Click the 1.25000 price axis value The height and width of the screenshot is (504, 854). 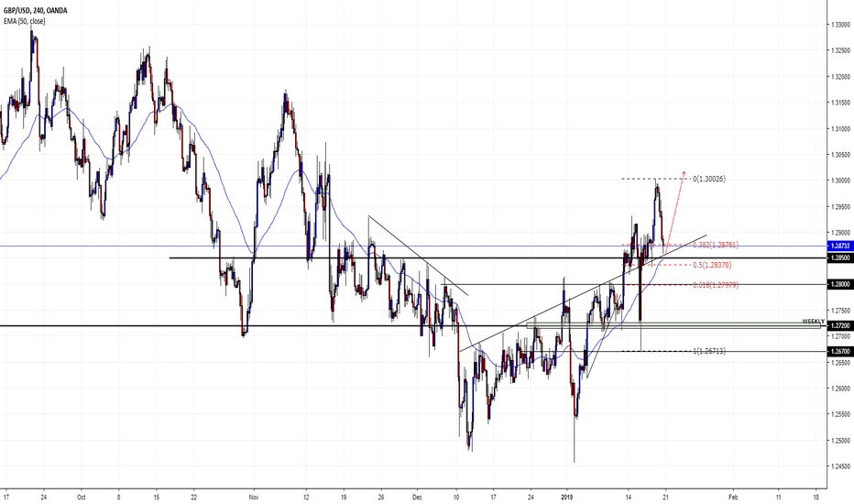(x=841, y=441)
